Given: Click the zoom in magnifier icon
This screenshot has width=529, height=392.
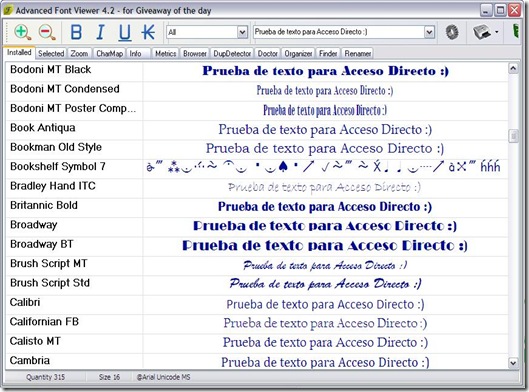Looking at the screenshot, I should tap(23, 32).
